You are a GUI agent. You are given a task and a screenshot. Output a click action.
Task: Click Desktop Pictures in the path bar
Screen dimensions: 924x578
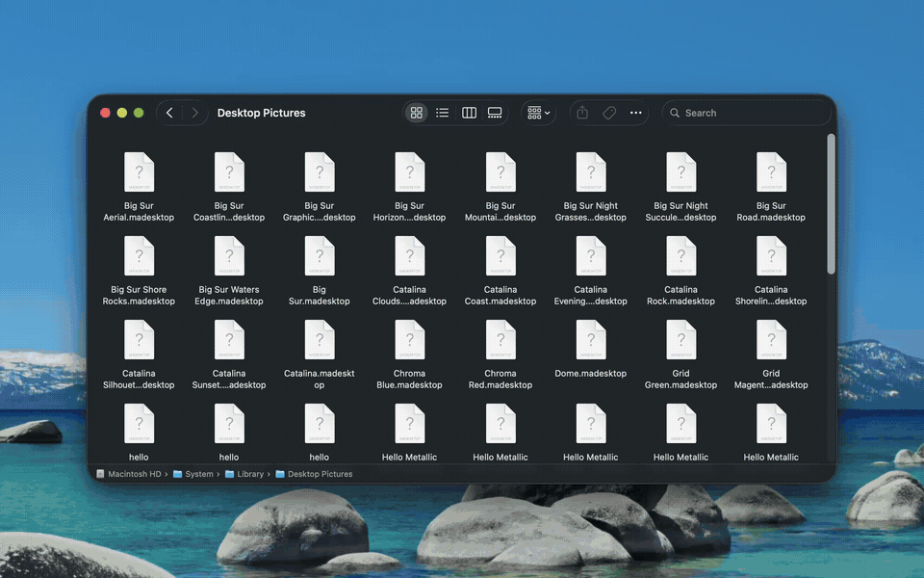pos(314,474)
